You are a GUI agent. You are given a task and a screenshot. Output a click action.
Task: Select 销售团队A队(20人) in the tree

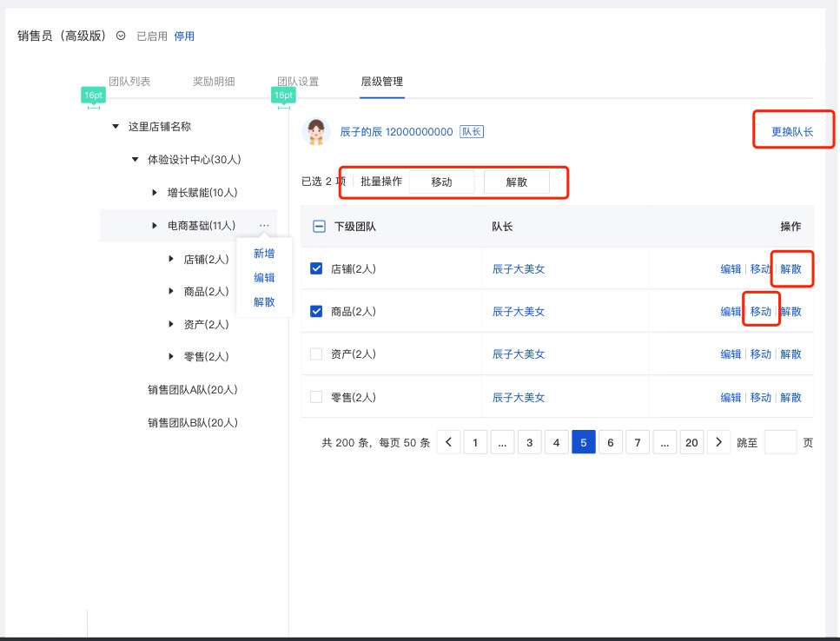pos(192,390)
